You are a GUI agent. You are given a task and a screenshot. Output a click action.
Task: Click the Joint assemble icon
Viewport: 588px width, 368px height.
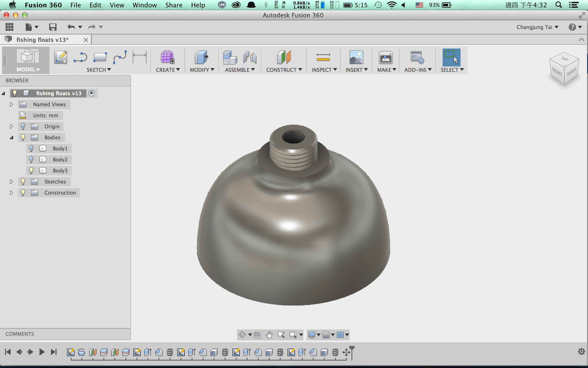(x=250, y=57)
